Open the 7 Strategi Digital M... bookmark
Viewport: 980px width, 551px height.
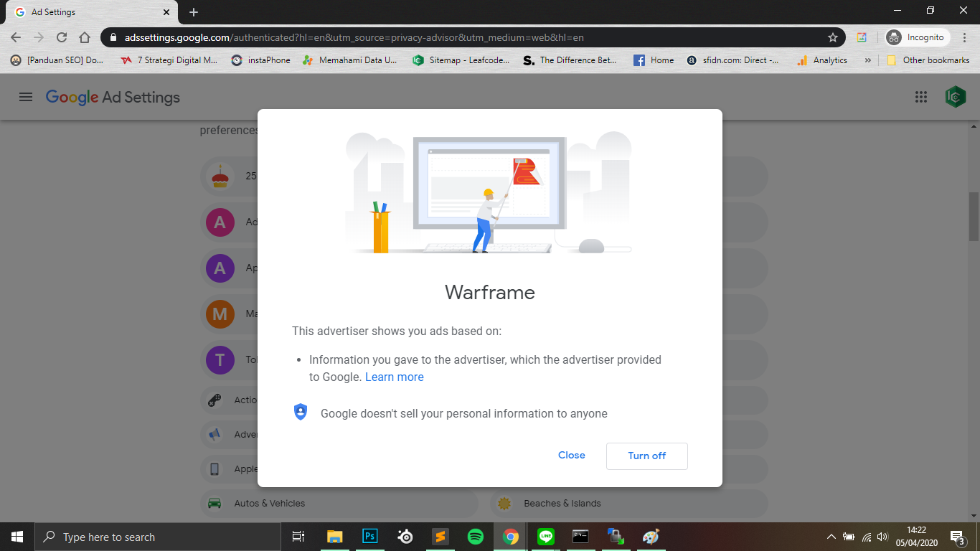click(x=169, y=60)
